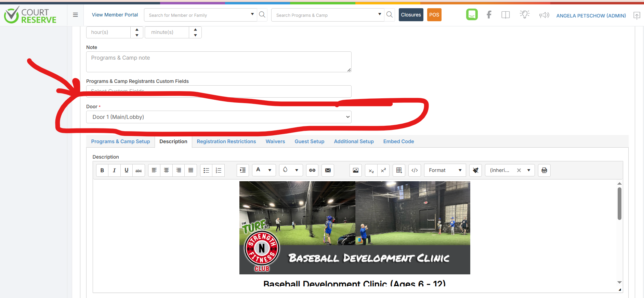Click into the Programs & Camp note field

coord(219,62)
